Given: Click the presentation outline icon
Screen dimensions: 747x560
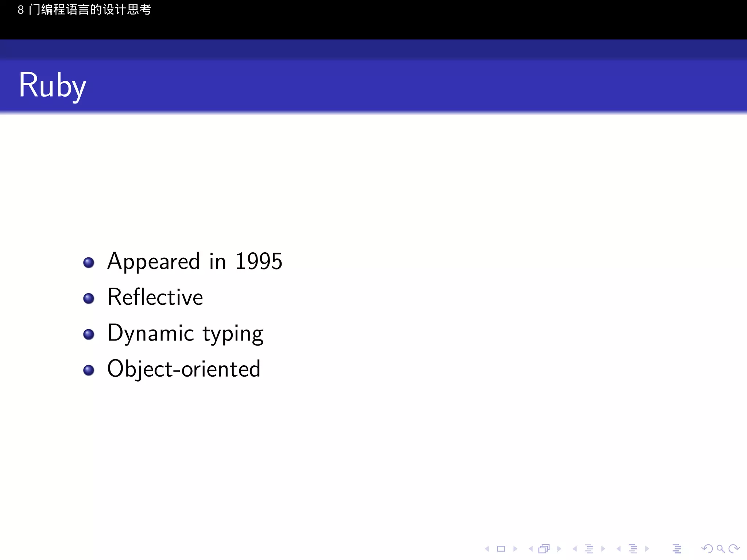Looking at the screenshot, I should point(677,549).
